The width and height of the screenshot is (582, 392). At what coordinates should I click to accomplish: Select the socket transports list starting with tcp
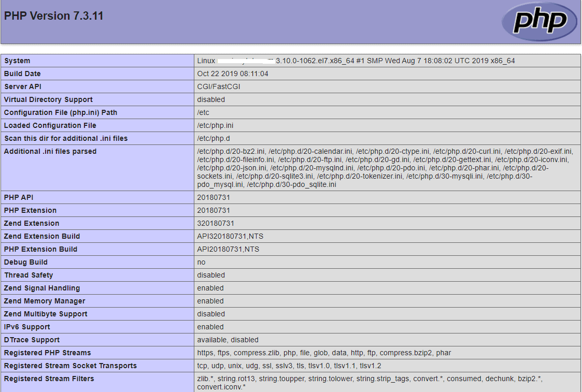tap(289, 366)
